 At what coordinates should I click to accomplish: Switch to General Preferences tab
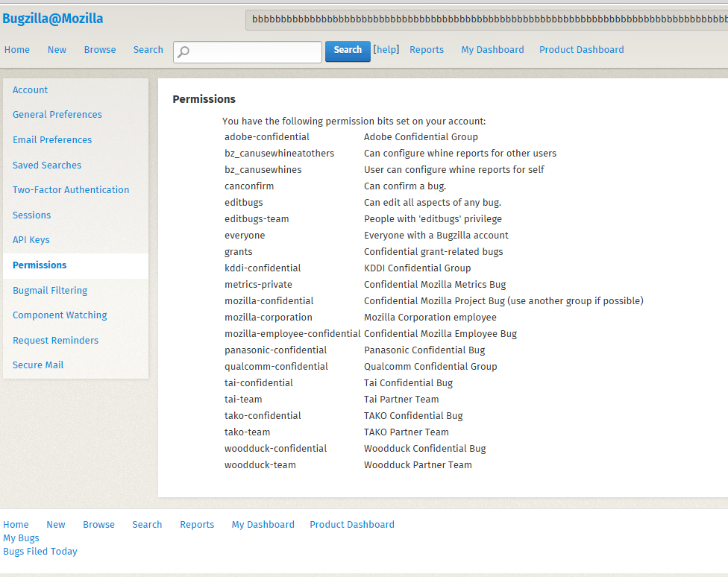(x=57, y=115)
